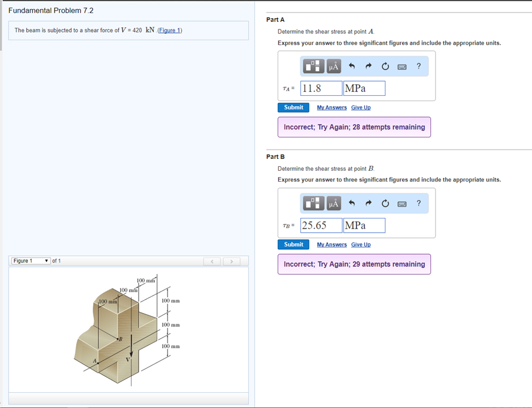The width and height of the screenshot is (532, 408).
Task: Open help question mark in Part A
Action: (x=418, y=66)
